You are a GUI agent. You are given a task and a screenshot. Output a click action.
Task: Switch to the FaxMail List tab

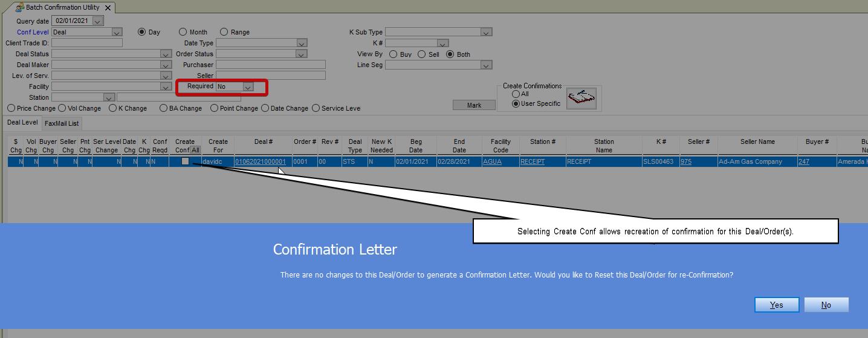click(x=62, y=123)
